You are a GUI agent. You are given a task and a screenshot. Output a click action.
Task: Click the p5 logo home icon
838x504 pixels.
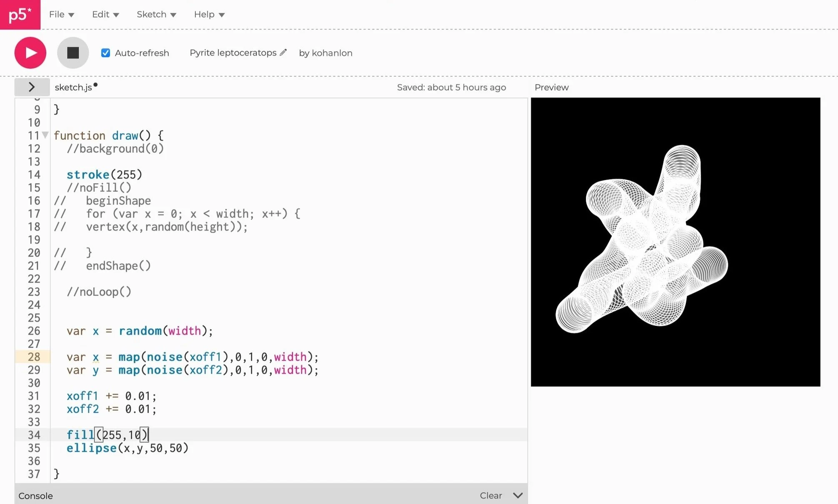20,15
